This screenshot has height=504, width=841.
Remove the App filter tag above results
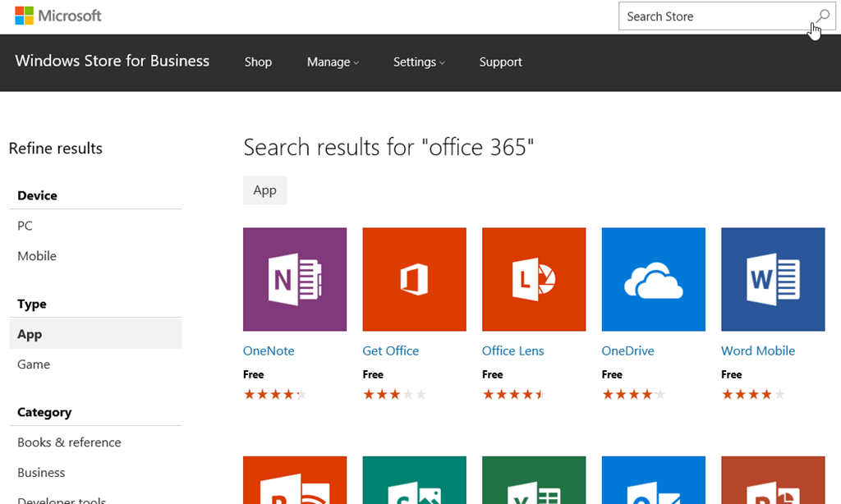(x=264, y=190)
